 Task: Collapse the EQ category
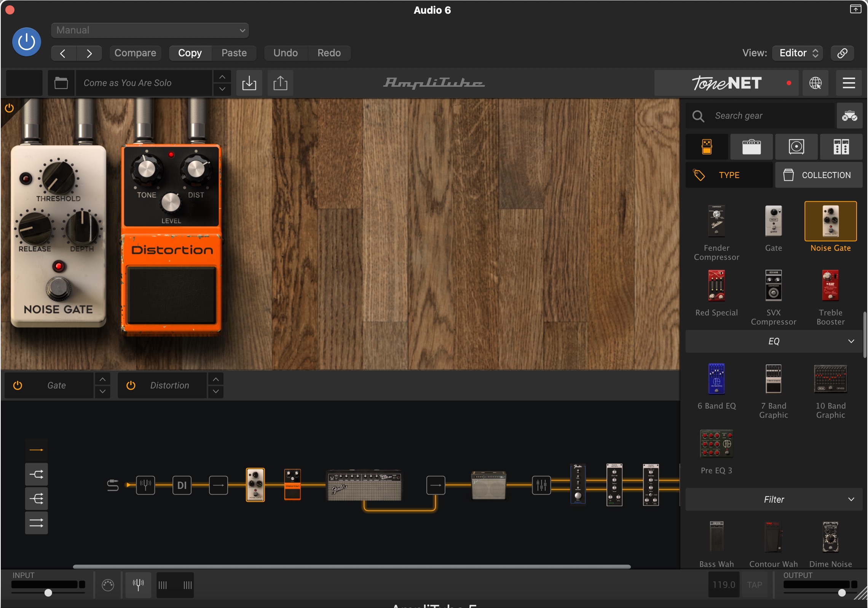[x=774, y=341]
